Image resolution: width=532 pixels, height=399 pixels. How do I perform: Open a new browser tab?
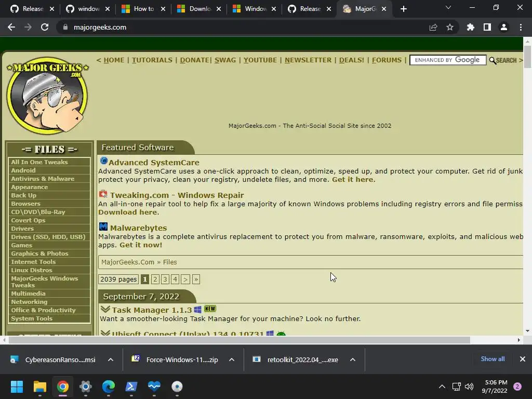[x=403, y=9]
